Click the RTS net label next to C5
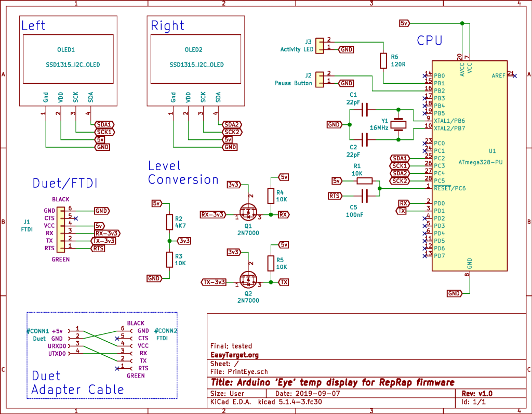 click(x=335, y=196)
